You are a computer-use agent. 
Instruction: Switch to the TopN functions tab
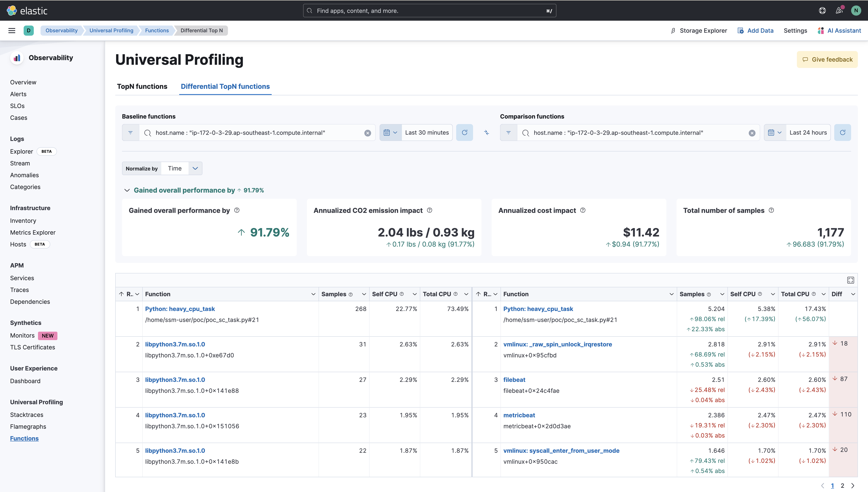(142, 87)
